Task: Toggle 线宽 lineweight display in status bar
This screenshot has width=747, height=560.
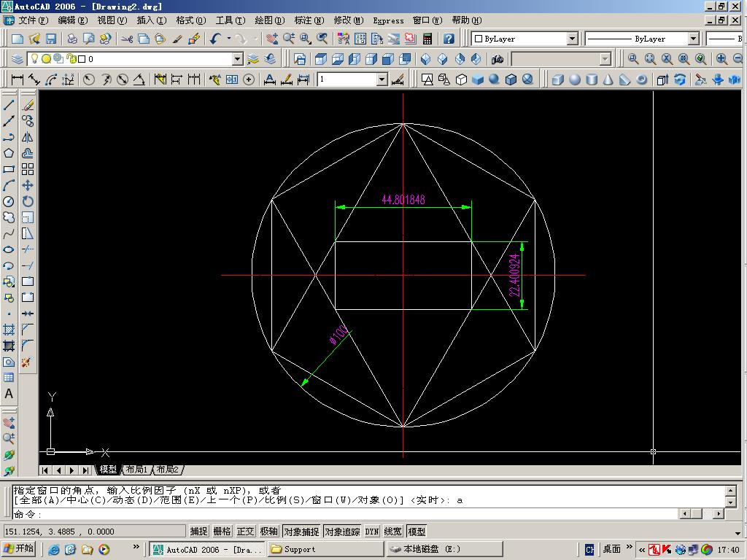Action: coord(393,532)
